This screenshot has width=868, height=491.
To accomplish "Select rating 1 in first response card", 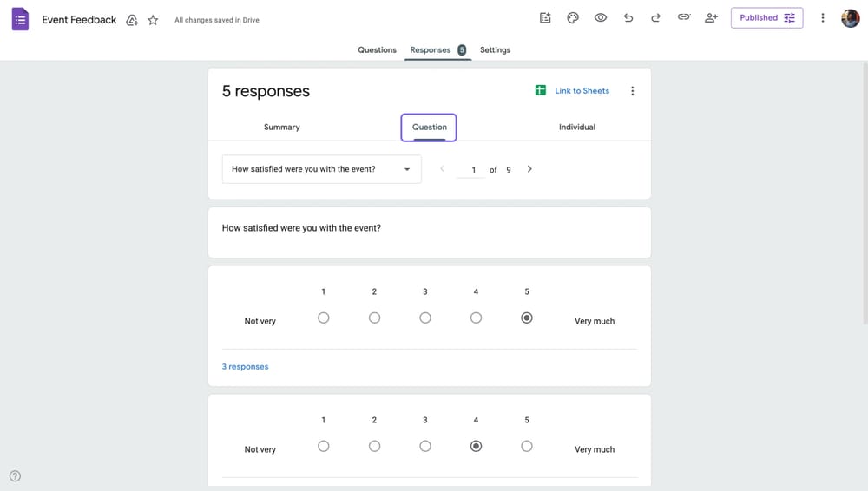I will 323,318.
